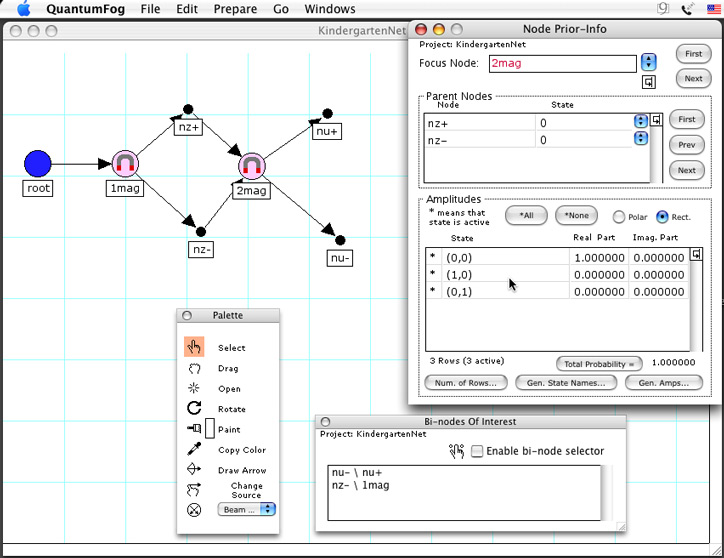Choose the Paint tool icon

click(x=194, y=428)
